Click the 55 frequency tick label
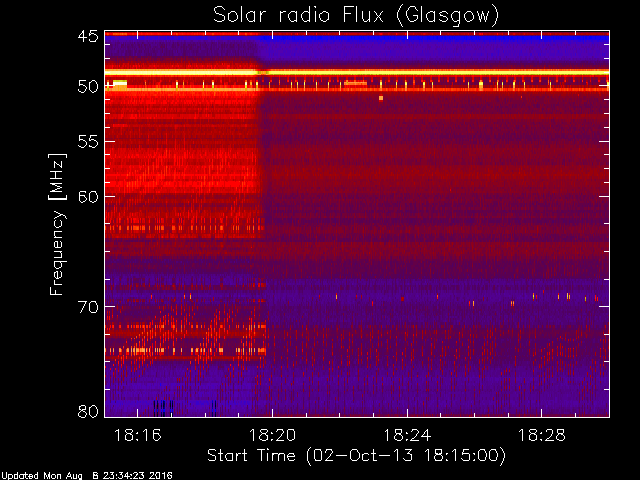The height and width of the screenshot is (480, 640). click(x=88, y=142)
